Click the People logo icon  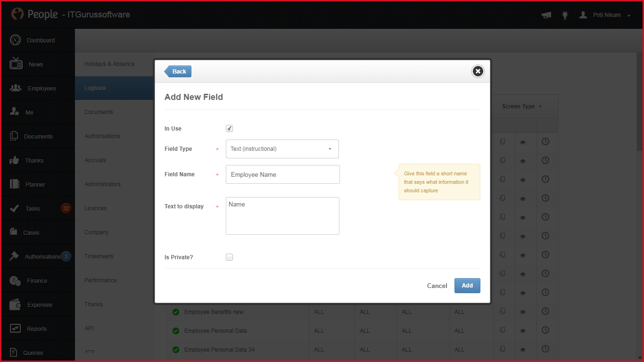point(17,14)
